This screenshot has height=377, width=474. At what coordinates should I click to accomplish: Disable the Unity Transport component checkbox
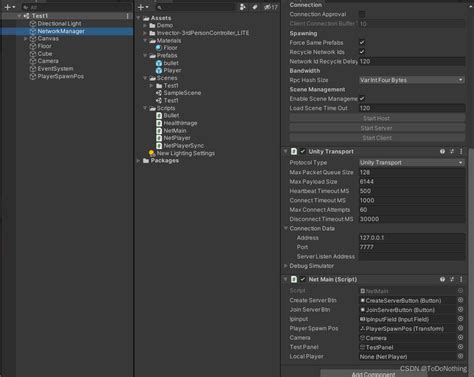click(303, 151)
